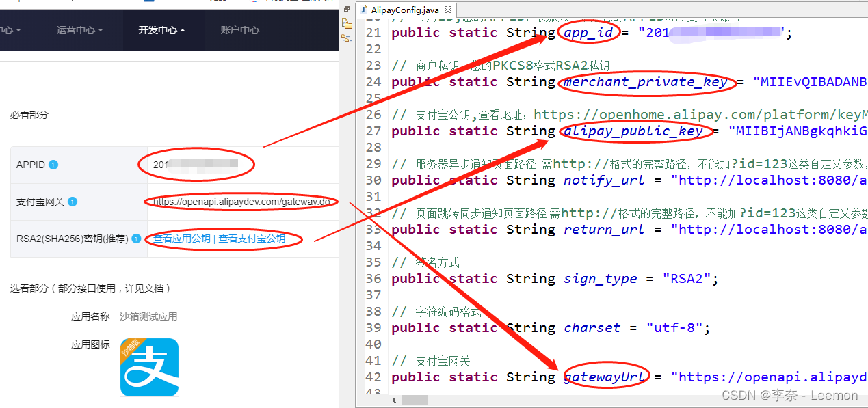Open the 查看支付宝公钥 link
The height and width of the screenshot is (408, 868).
tap(251, 239)
